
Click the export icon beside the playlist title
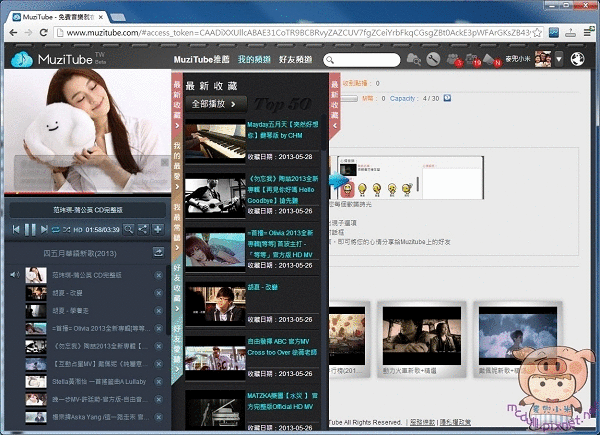point(158,252)
